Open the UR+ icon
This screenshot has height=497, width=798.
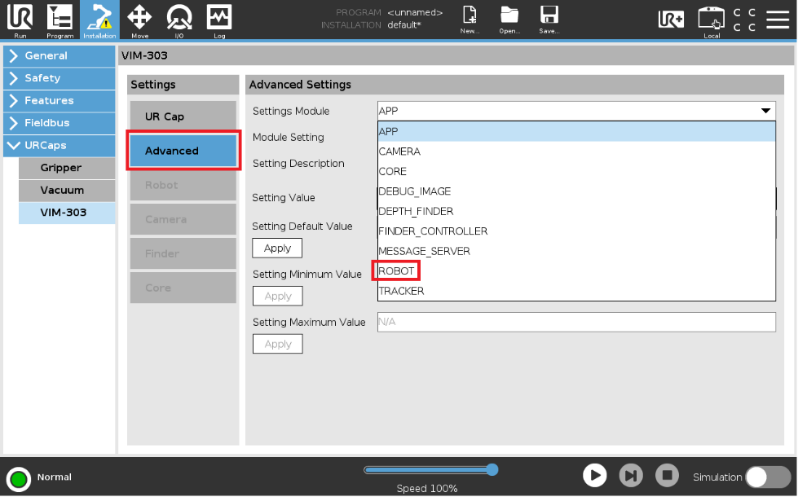point(671,19)
